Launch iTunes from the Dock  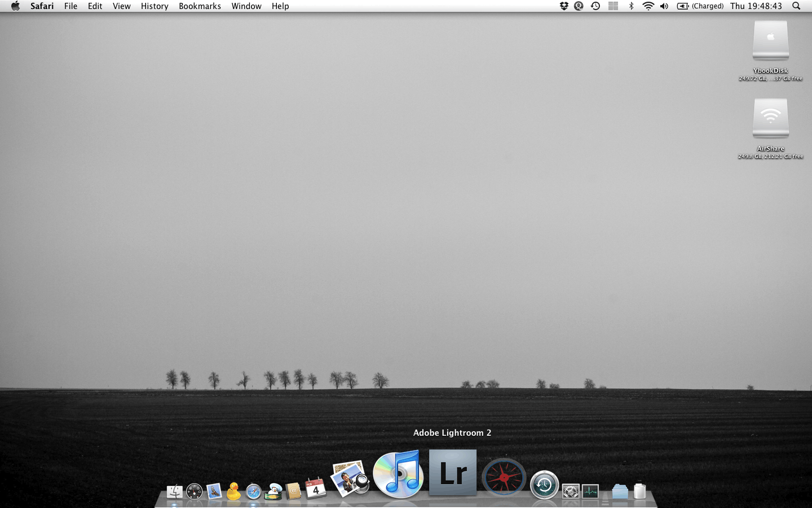pos(398,474)
